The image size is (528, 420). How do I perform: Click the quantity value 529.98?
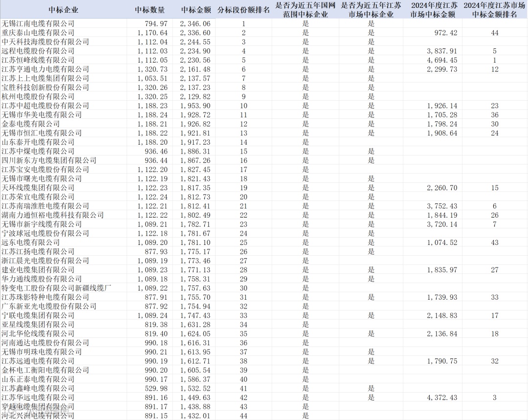tap(156, 388)
